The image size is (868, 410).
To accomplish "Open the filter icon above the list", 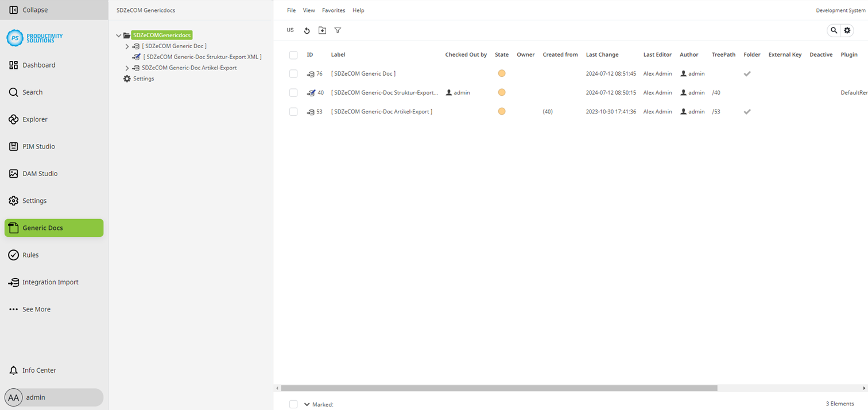I will click(338, 30).
